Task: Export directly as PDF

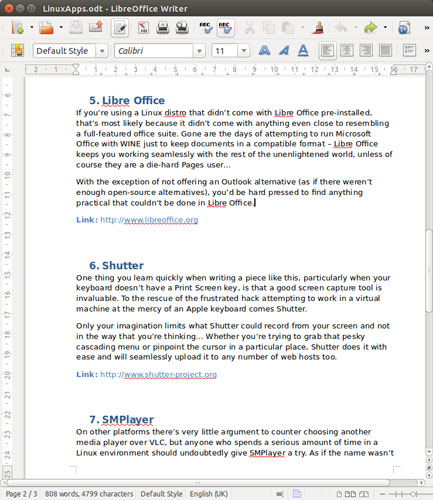Action: point(143,28)
